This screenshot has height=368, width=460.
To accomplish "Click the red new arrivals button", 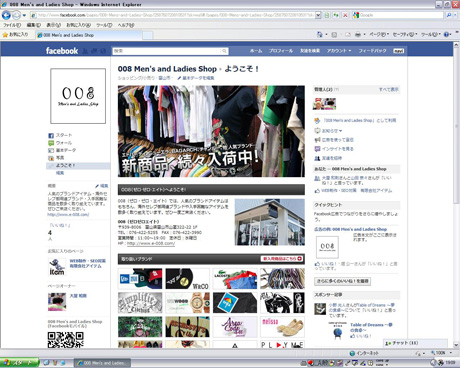I will pos(282,259).
